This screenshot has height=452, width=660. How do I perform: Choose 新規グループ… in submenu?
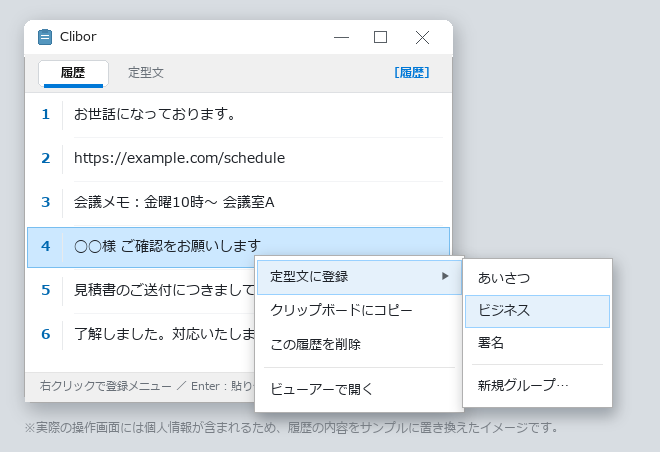tap(537, 385)
